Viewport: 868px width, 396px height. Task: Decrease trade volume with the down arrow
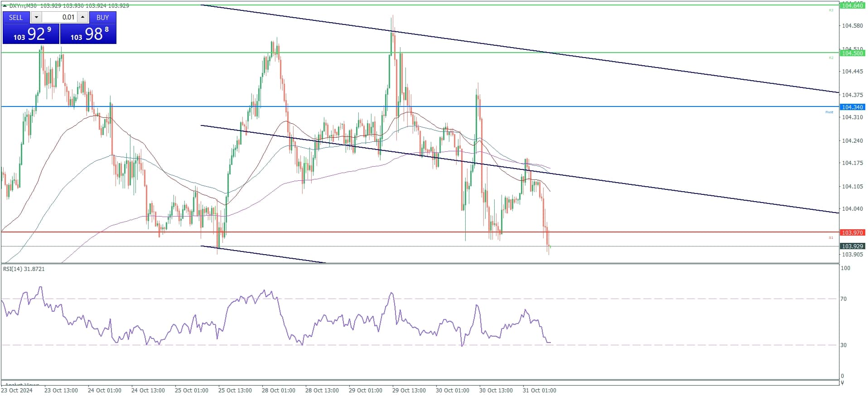tap(36, 17)
